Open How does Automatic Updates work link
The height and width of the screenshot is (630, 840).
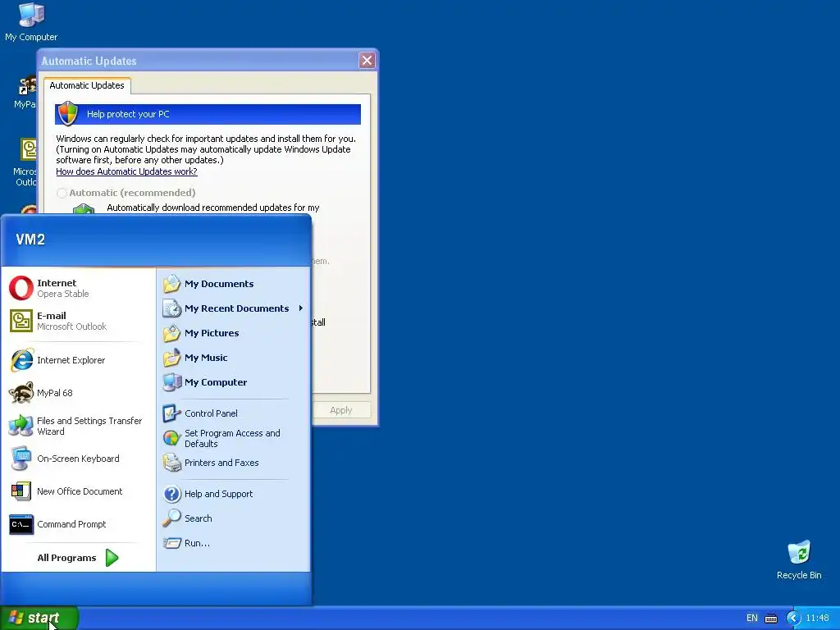[x=126, y=171]
